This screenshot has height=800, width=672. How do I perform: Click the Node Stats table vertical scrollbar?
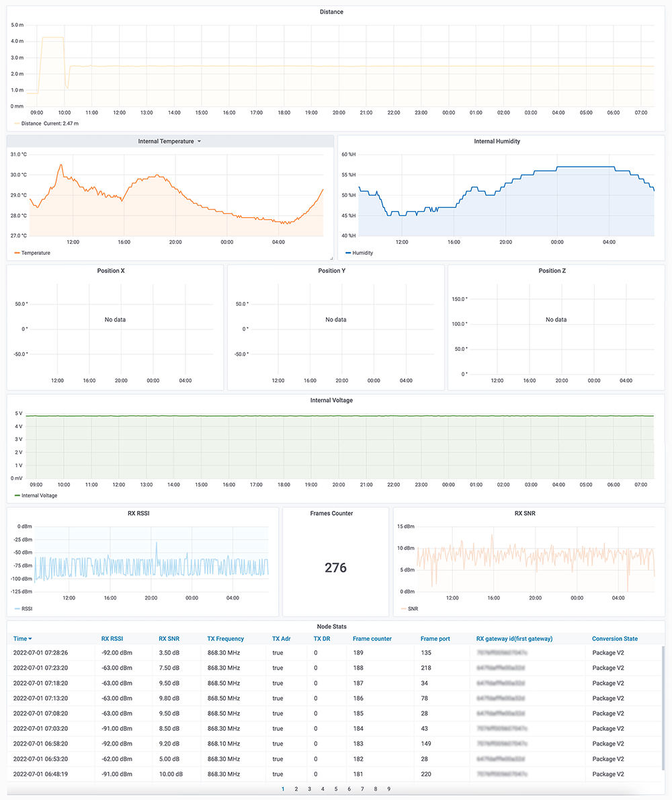tap(663, 708)
